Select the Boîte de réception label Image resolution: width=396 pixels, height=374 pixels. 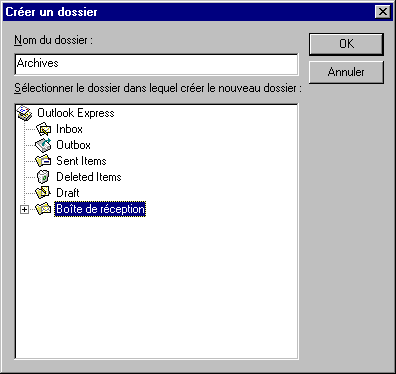click(x=100, y=209)
